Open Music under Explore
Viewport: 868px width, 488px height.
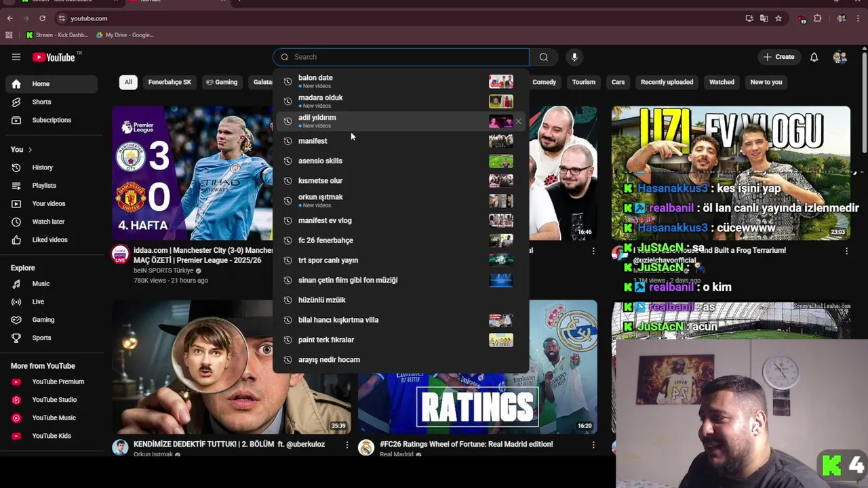pos(52,283)
